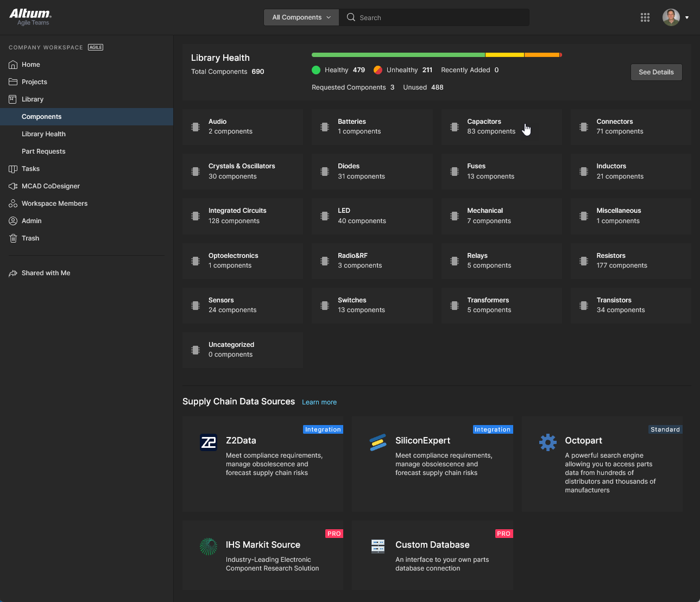Click the yellow segment of health bar

tap(504, 55)
